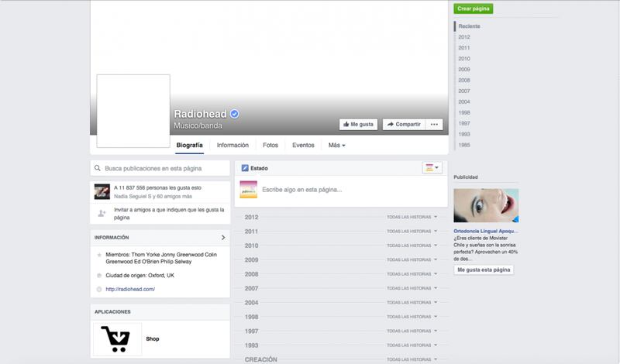The image size is (620, 364).
Task: Click the invite friends person icon
Action: [102, 214]
